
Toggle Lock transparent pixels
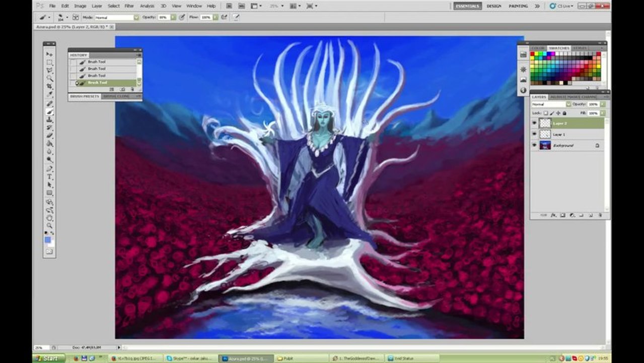pos(546,113)
